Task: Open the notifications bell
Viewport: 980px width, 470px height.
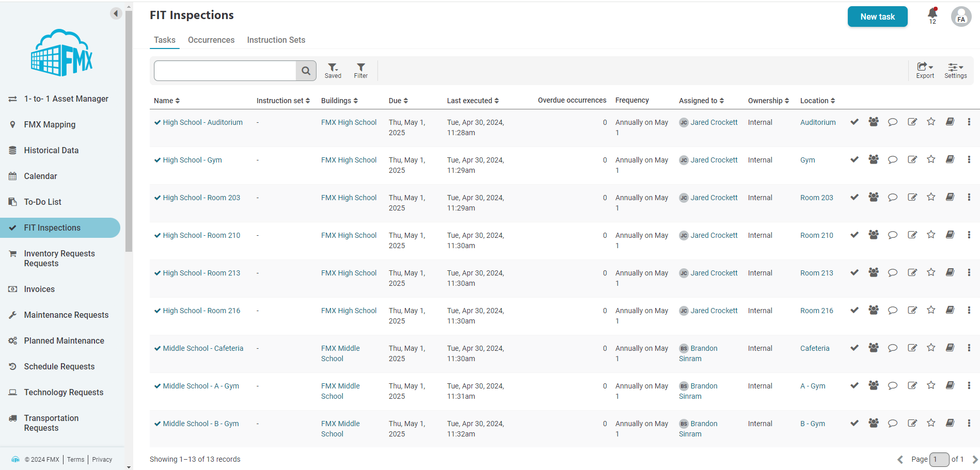Action: pos(932,14)
